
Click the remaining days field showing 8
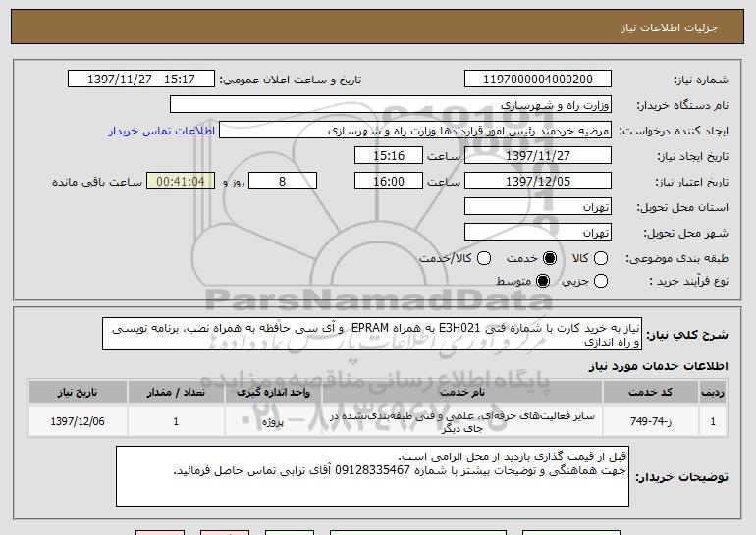pyautogui.click(x=283, y=182)
